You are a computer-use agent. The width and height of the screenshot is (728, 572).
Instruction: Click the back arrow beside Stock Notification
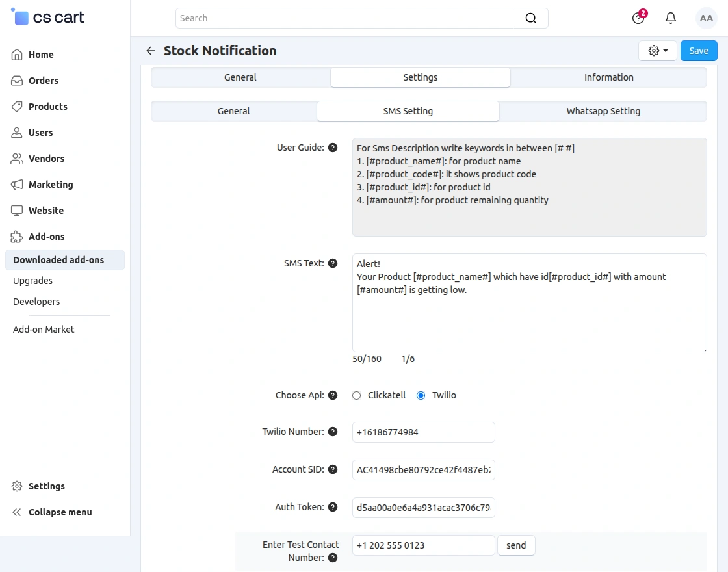[x=151, y=51]
